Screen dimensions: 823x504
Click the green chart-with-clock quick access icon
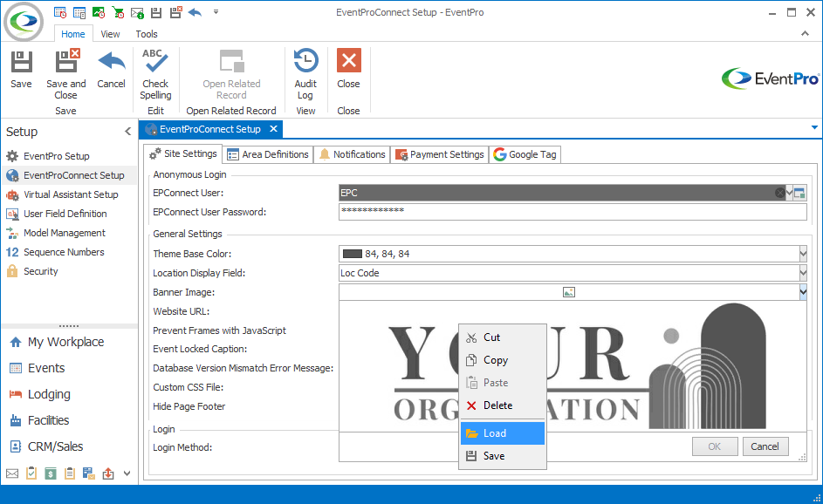pyautogui.click(x=99, y=12)
